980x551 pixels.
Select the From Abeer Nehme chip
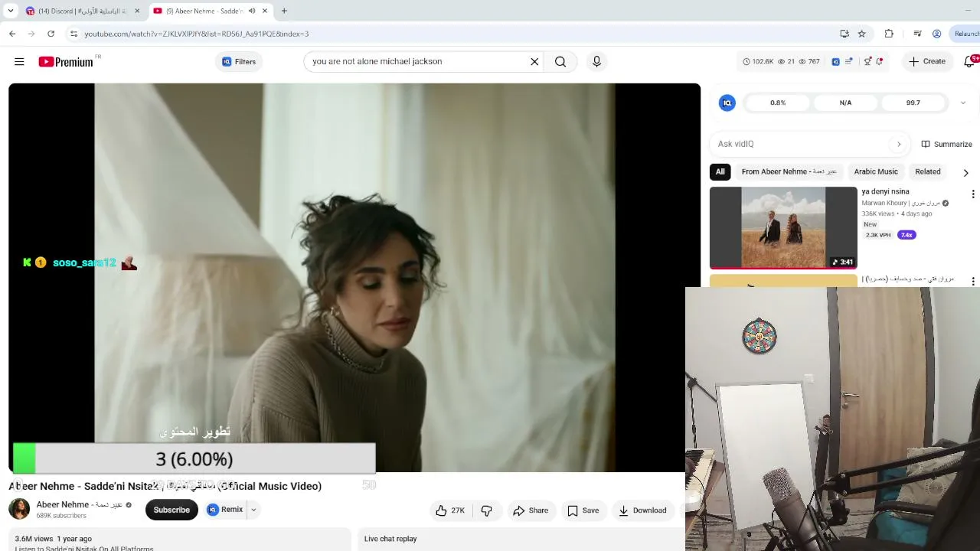[789, 171]
